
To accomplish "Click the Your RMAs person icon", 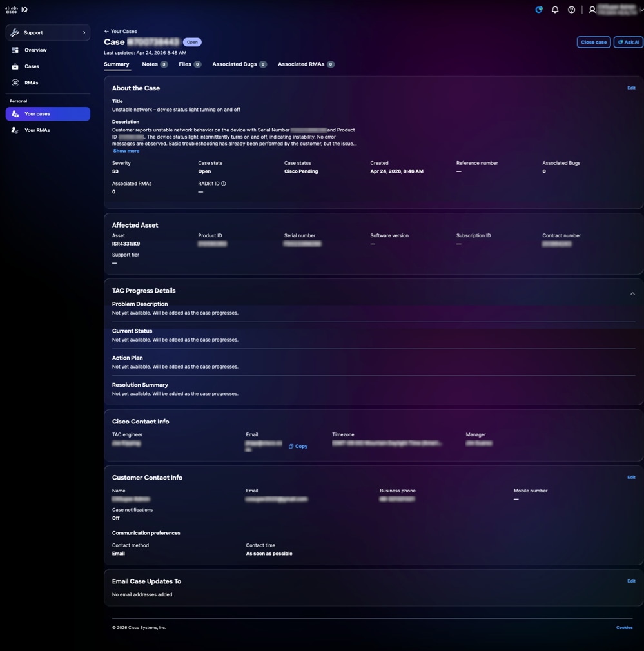I will tap(15, 130).
